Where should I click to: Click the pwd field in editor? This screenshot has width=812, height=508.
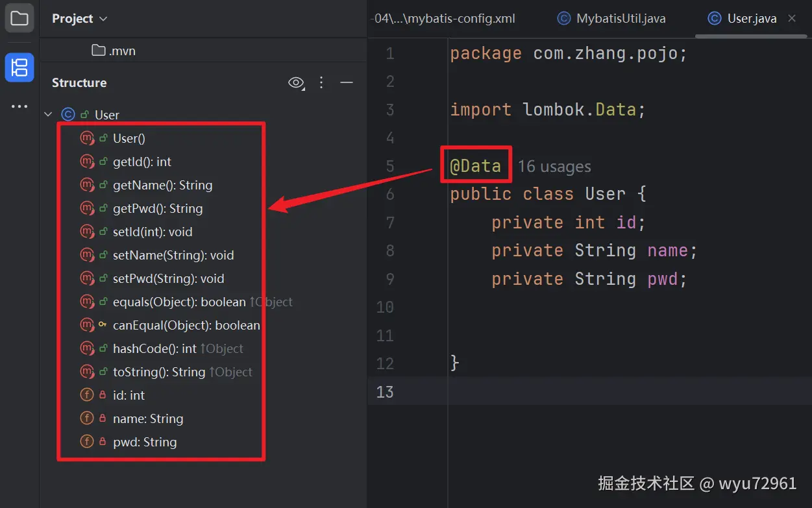coord(663,279)
